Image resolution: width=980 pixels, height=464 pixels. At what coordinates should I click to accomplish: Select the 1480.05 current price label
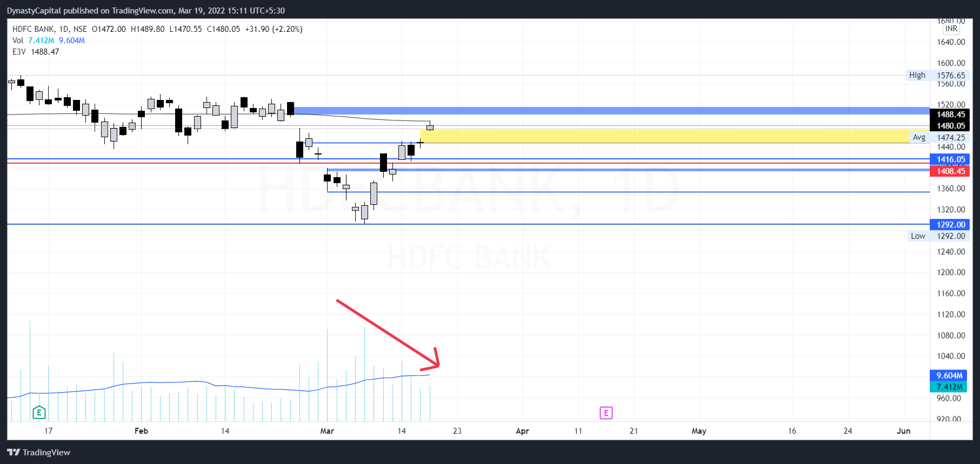pos(950,126)
